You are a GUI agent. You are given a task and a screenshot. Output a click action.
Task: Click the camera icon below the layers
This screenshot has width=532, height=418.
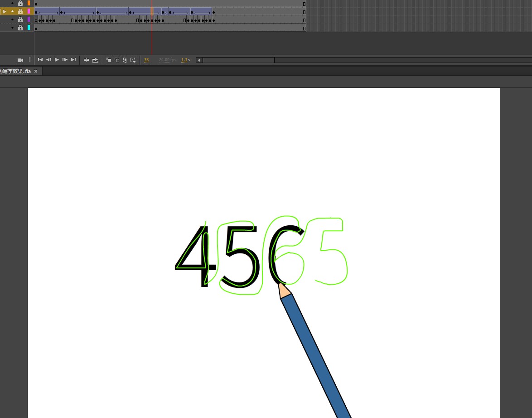(20, 60)
